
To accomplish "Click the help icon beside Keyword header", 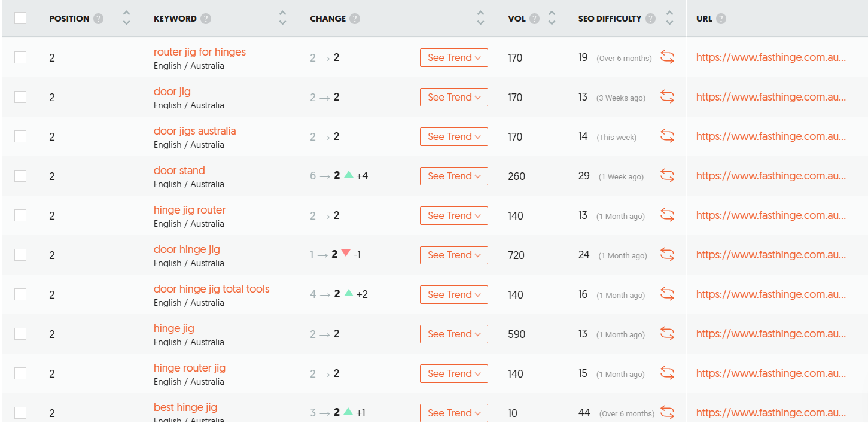I will (206, 19).
